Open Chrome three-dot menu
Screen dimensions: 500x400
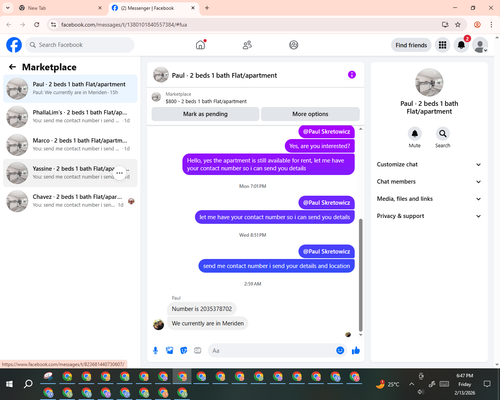pyautogui.click(x=491, y=25)
